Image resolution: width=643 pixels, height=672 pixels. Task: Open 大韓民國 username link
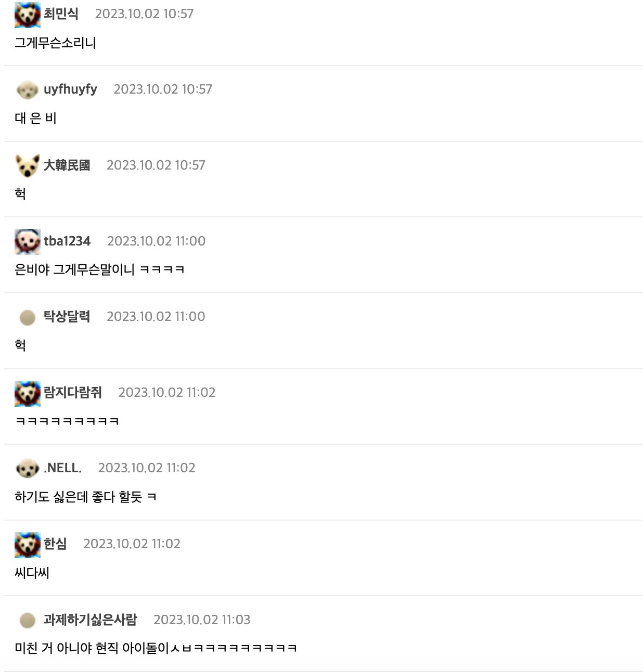click(x=67, y=165)
